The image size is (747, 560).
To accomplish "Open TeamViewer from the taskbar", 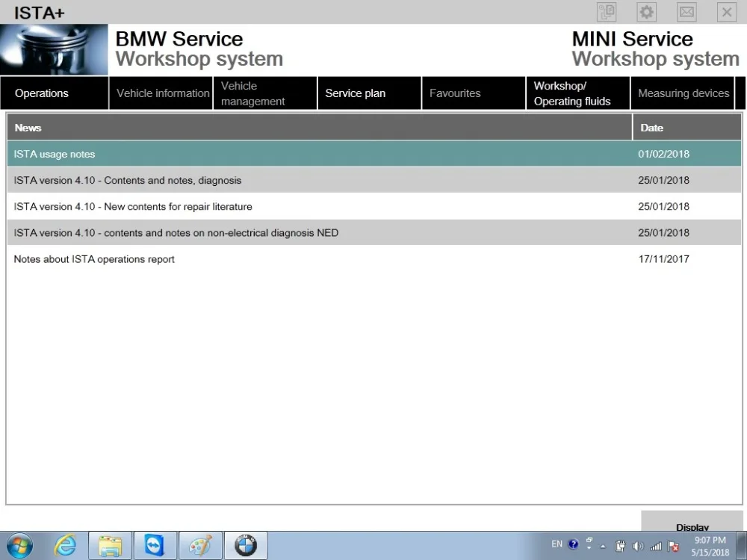I will click(155, 546).
